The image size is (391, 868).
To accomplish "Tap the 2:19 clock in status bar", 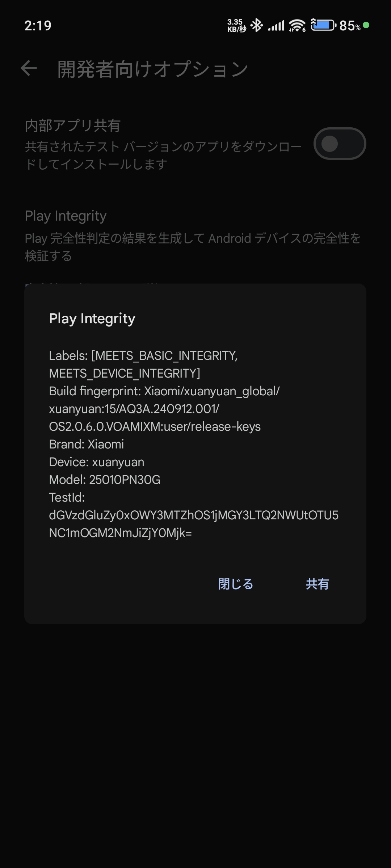I will click(38, 26).
